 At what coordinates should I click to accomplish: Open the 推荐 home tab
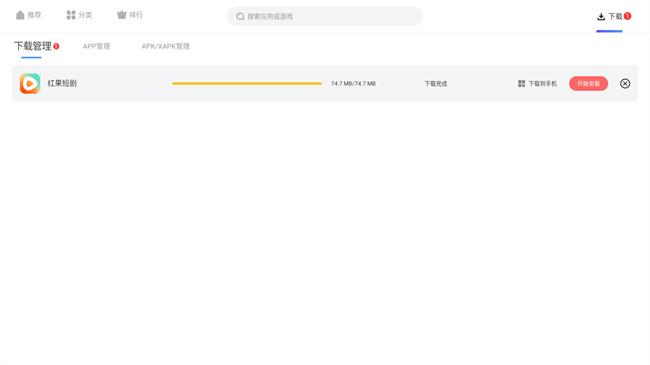click(x=29, y=15)
